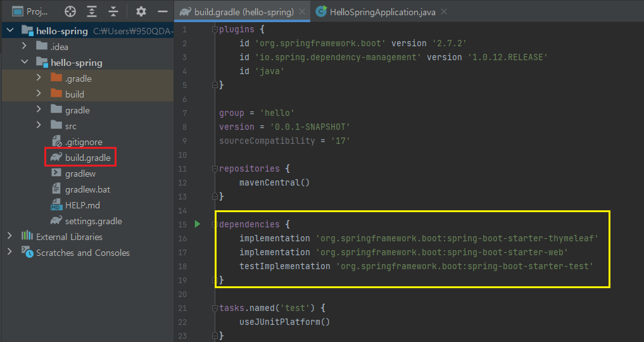The image size is (644, 342).
Task: Hide the Project tool window minus icon
Action: 163,11
